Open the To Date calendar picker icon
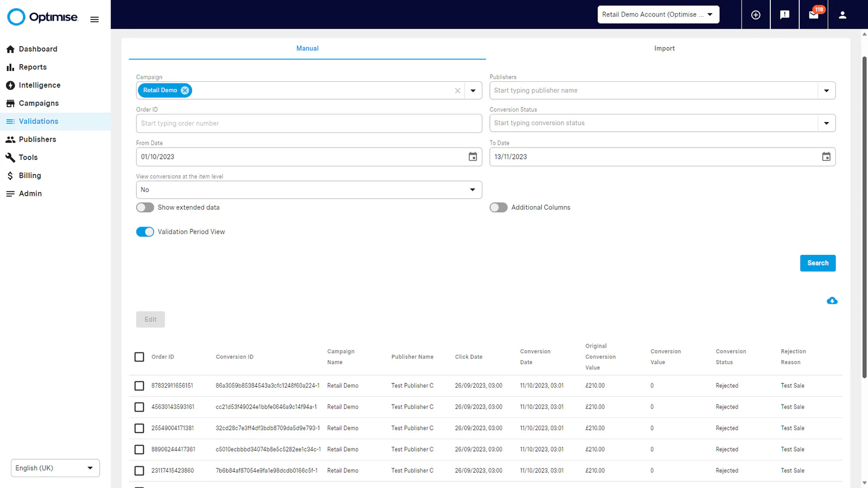The width and height of the screenshot is (868, 488). pos(826,157)
